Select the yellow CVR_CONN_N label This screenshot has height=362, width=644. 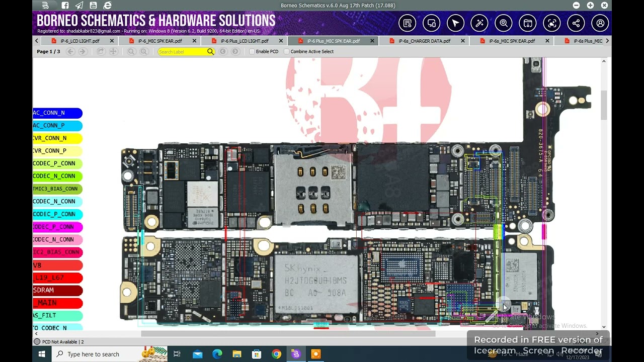pos(57,138)
